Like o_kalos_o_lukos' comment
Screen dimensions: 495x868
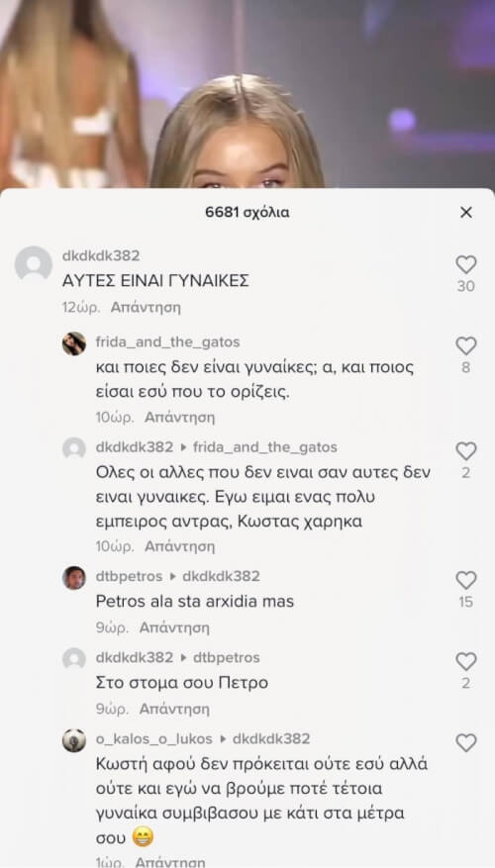pos(466,742)
